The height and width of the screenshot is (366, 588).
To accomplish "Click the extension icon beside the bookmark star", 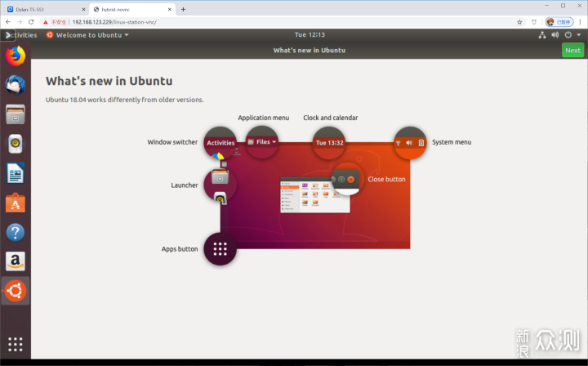I will click(534, 22).
